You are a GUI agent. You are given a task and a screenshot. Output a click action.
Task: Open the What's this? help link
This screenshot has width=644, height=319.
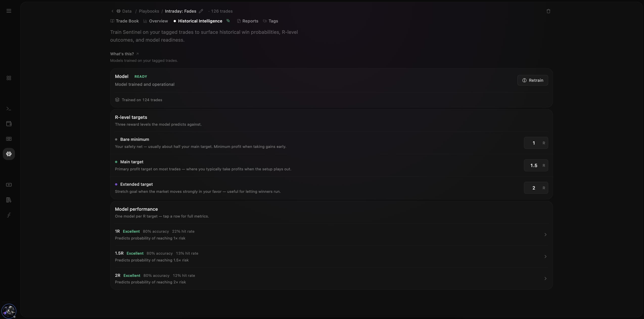pyautogui.click(x=124, y=54)
